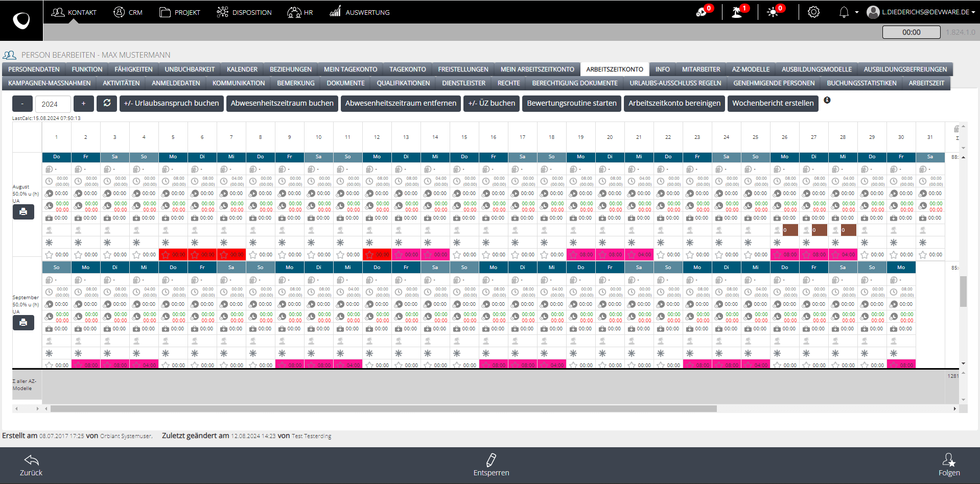The height and width of the screenshot is (484, 980).
Task: Click the clock icon for August 1
Action: tap(49, 181)
